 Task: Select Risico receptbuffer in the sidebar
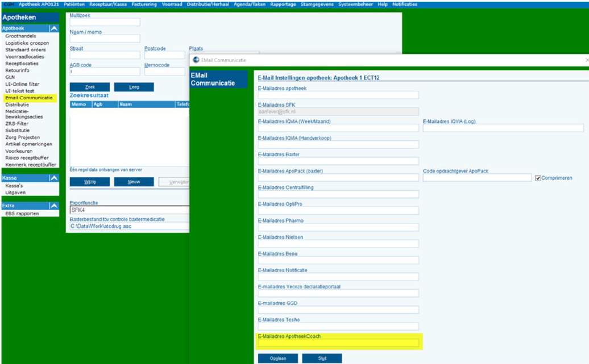(x=27, y=158)
